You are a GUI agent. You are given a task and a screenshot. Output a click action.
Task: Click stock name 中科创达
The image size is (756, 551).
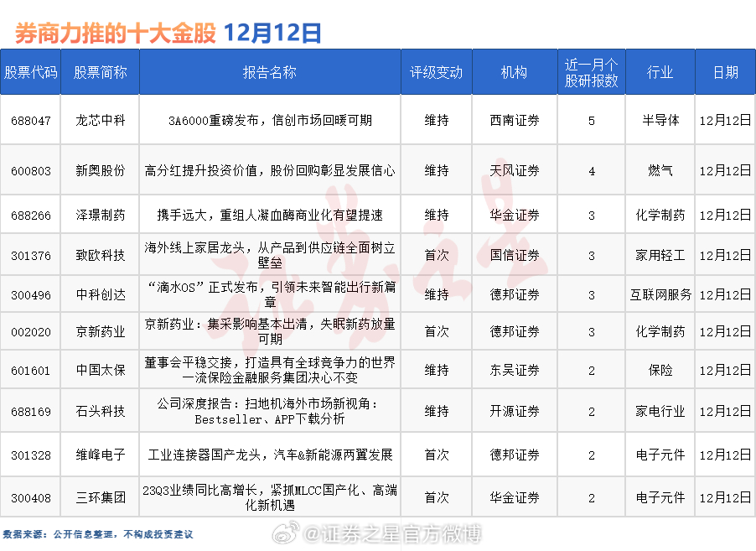[x=101, y=294]
